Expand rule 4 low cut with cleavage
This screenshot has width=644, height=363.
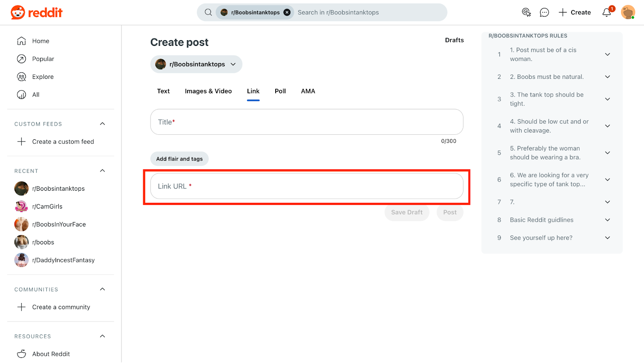pyautogui.click(x=607, y=126)
